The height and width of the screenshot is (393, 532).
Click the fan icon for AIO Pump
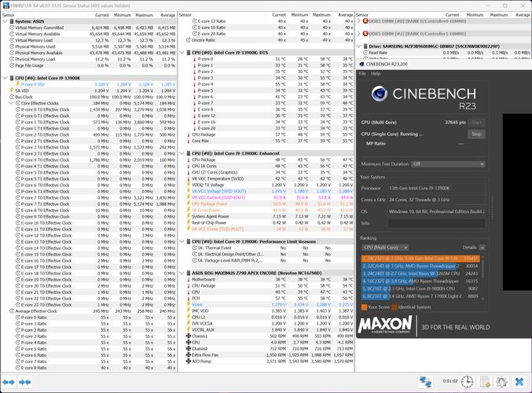coord(189,361)
